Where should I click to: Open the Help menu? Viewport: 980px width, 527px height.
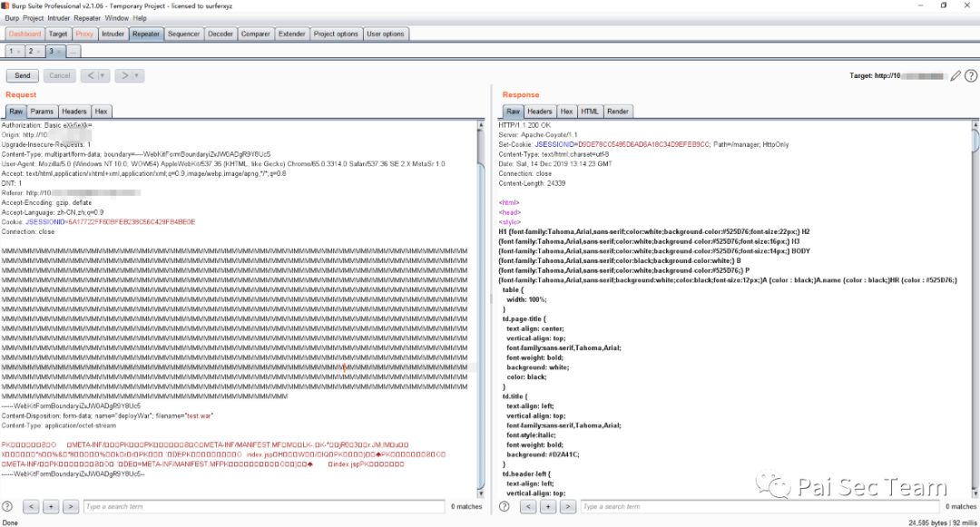pos(140,18)
